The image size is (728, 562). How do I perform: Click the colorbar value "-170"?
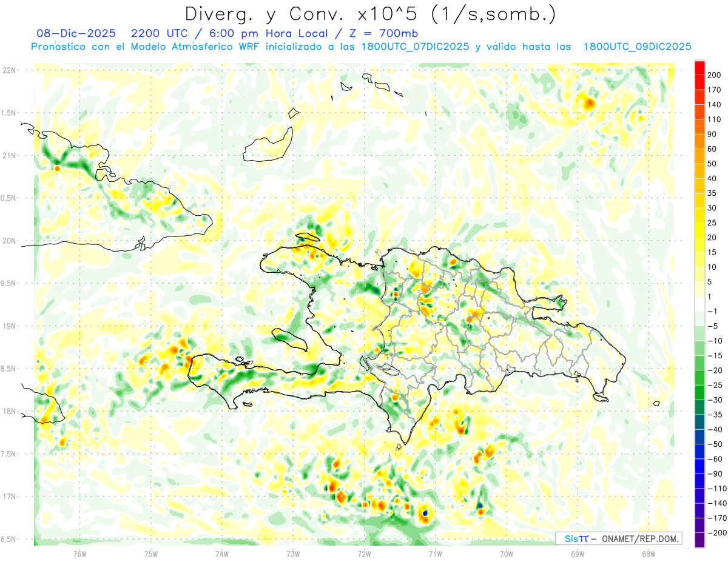pyautogui.click(x=716, y=518)
